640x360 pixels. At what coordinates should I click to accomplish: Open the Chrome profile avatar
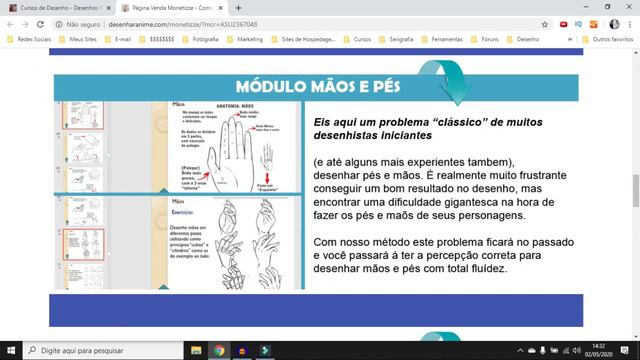point(614,24)
